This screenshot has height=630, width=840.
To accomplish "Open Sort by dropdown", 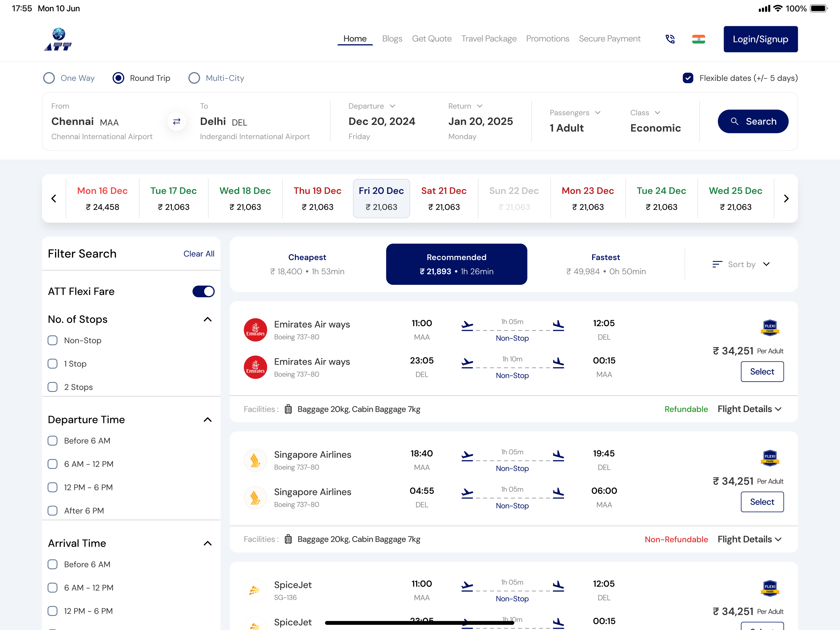I will click(741, 264).
